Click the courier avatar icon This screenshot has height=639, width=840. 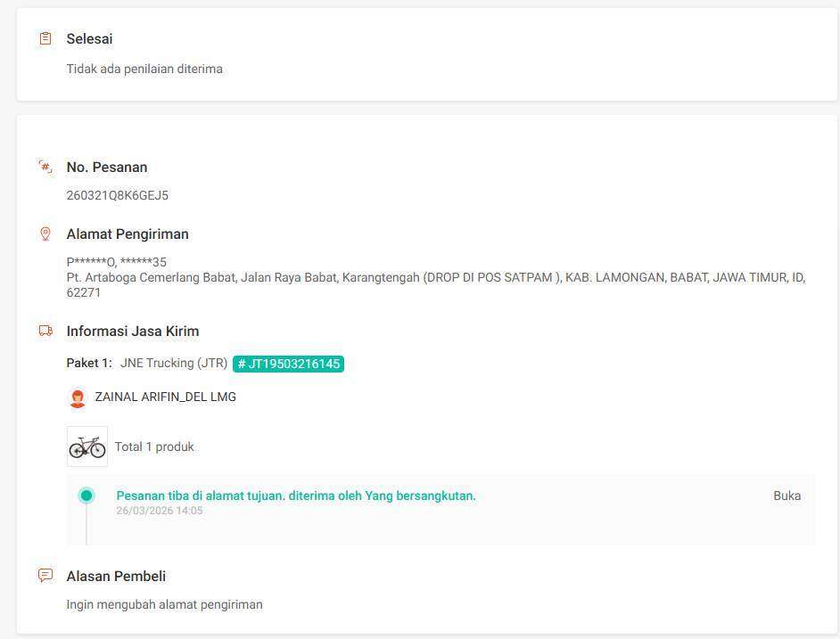tap(78, 397)
